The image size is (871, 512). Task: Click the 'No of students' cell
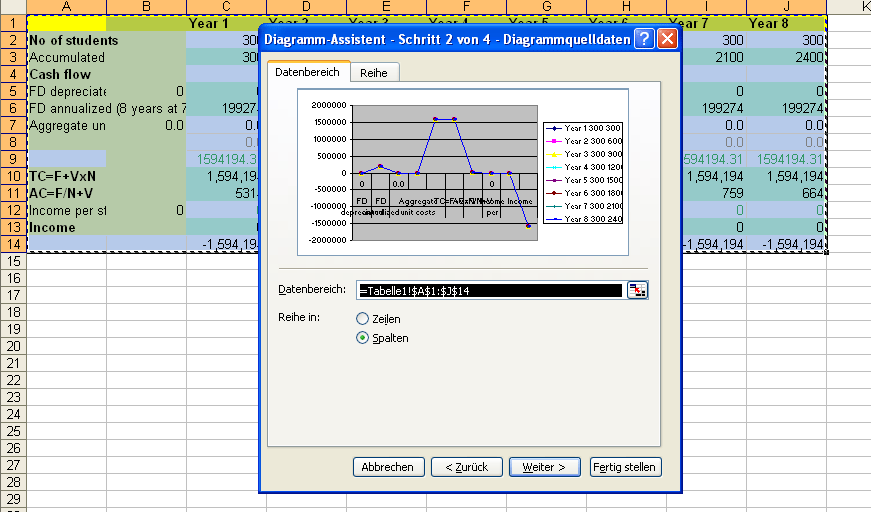67,41
